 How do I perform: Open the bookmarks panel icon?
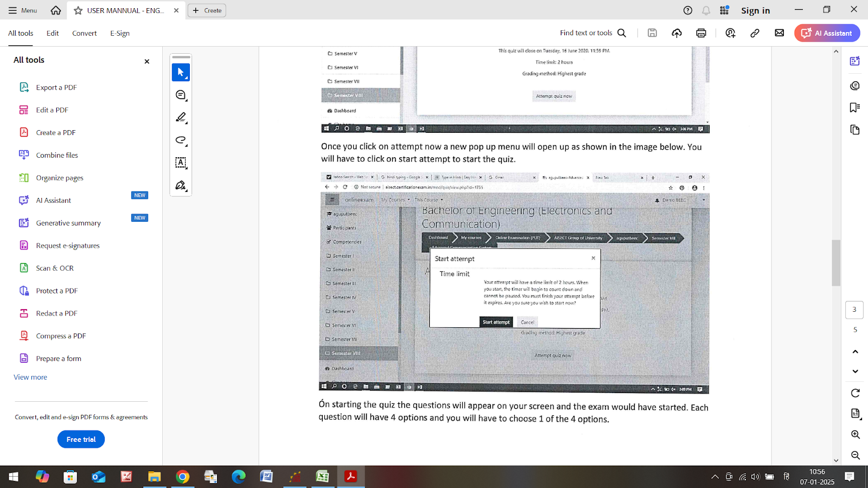pos(855,107)
